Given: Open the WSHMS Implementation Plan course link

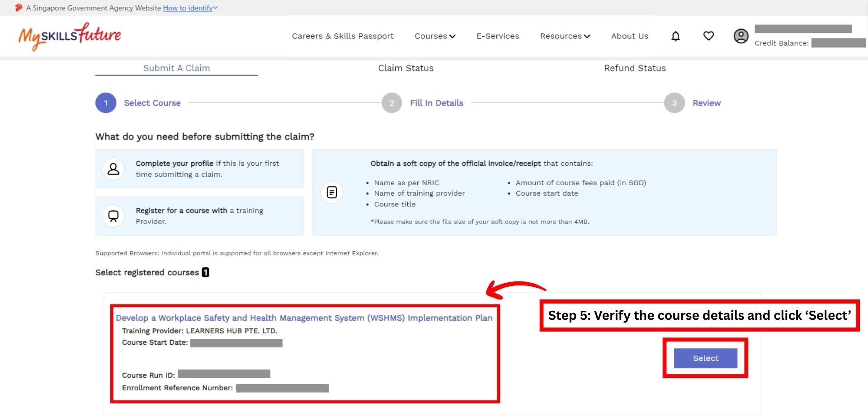Looking at the screenshot, I should click(x=304, y=318).
